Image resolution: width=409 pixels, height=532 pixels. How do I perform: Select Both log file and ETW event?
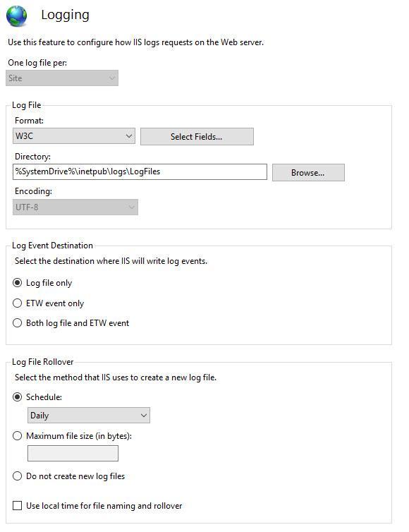(18, 322)
